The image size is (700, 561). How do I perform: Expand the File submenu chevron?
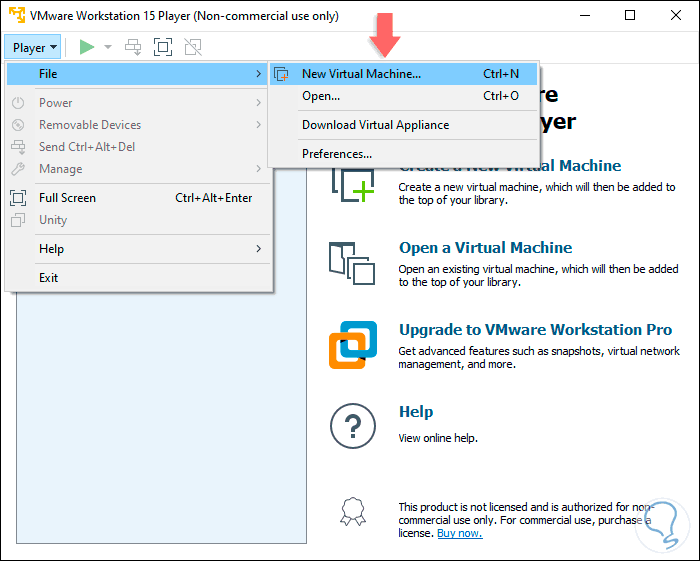click(258, 74)
